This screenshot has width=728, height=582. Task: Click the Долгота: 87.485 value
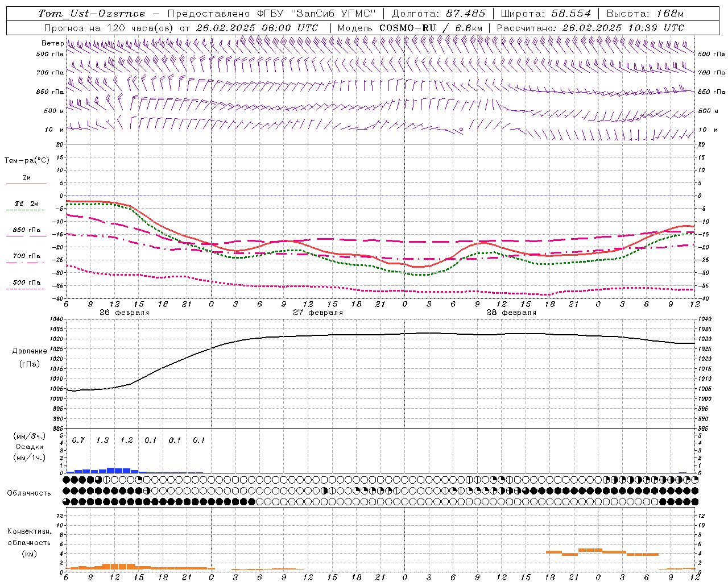(439, 14)
